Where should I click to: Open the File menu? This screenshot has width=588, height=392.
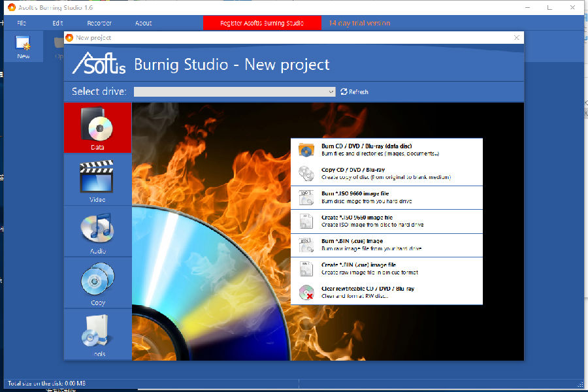tap(22, 23)
